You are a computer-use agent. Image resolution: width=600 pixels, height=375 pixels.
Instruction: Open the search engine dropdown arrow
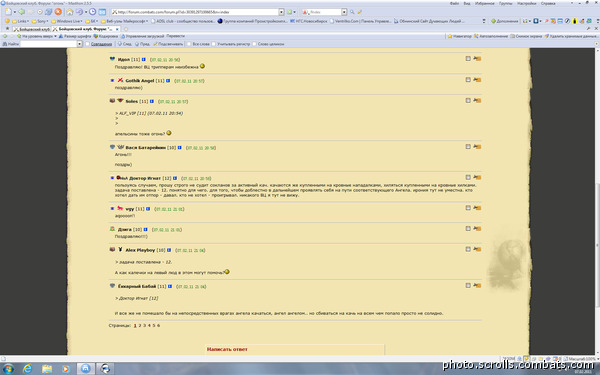tap(344, 12)
